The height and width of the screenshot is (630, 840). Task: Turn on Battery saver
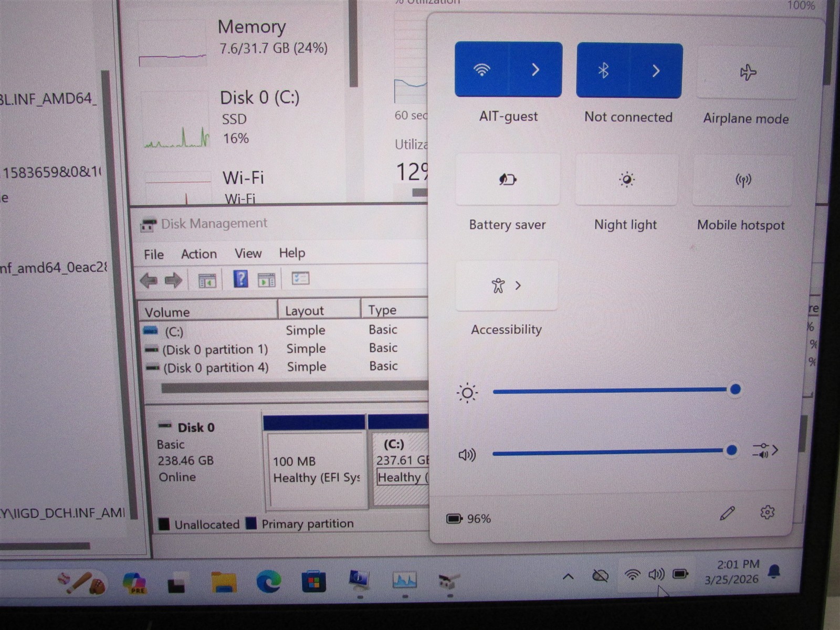point(507,180)
